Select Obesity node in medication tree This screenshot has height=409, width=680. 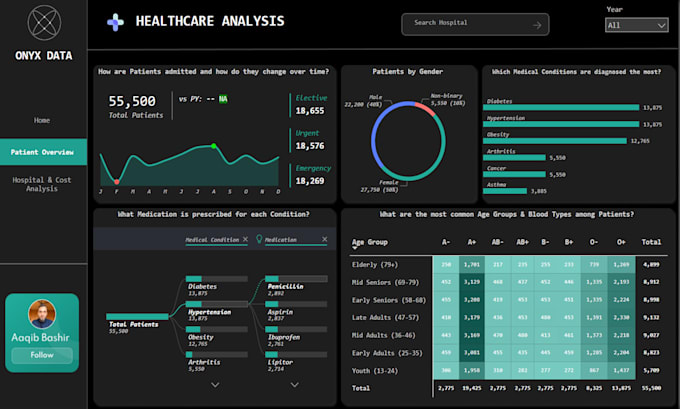pos(217,330)
